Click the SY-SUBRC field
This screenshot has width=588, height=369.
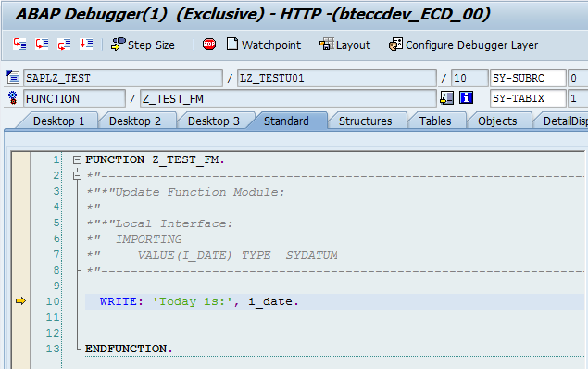528,78
